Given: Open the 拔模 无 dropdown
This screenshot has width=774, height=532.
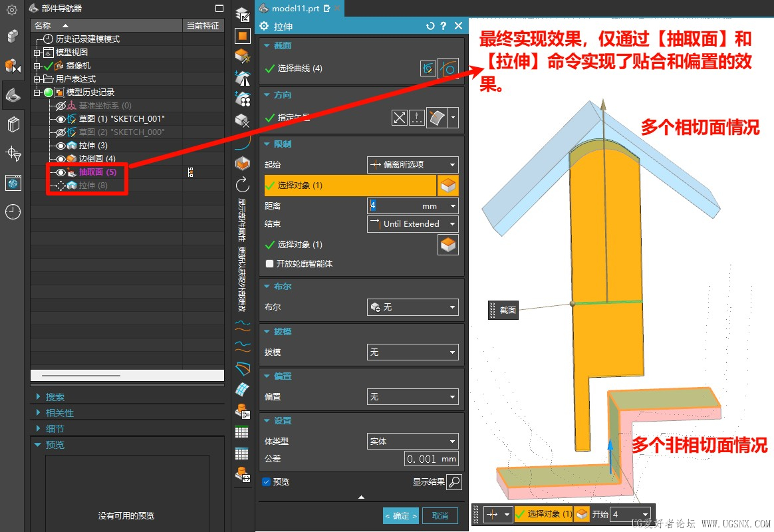Looking at the screenshot, I should pos(413,352).
